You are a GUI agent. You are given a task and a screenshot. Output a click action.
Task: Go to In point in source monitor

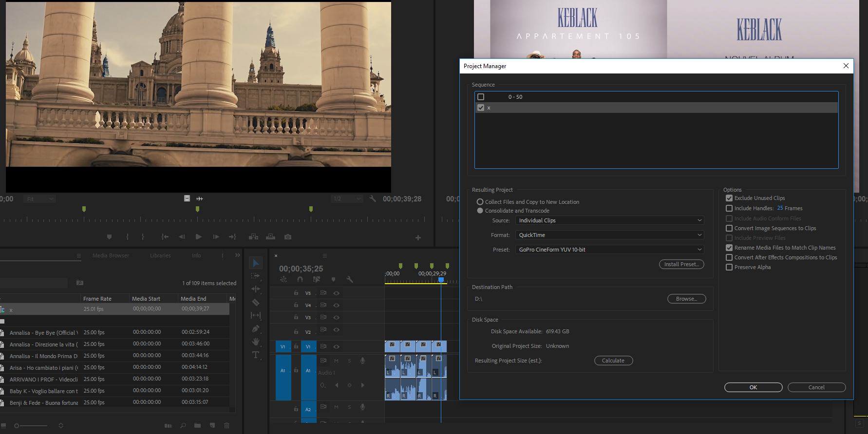[165, 237]
